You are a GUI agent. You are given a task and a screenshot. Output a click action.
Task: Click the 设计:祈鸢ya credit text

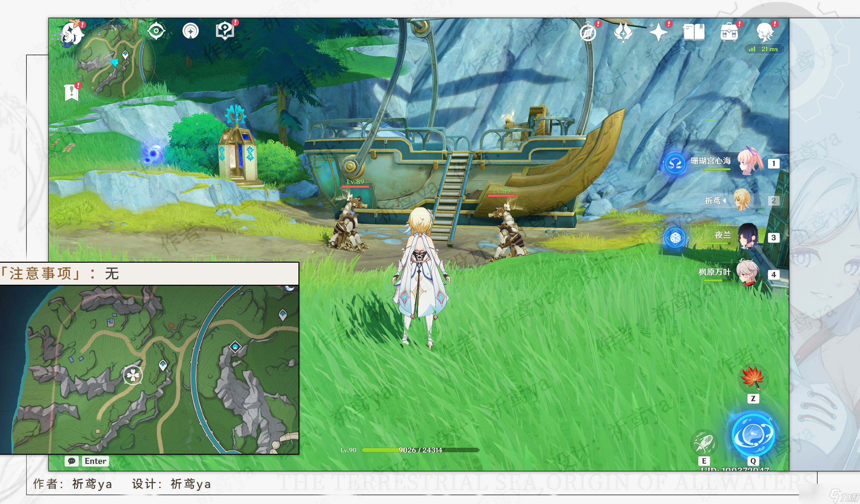pos(172,484)
